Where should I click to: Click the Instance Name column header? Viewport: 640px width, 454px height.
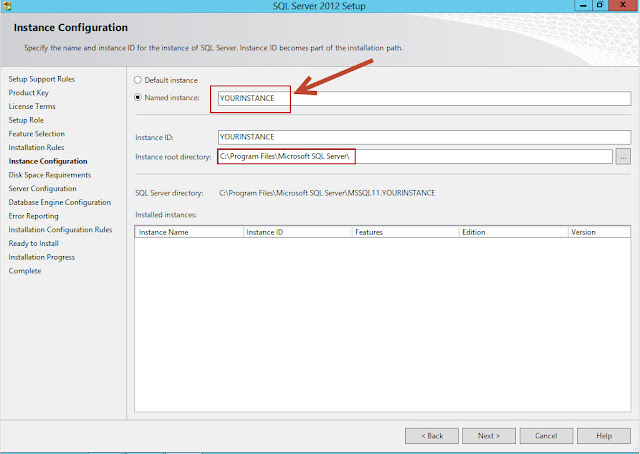(x=189, y=232)
